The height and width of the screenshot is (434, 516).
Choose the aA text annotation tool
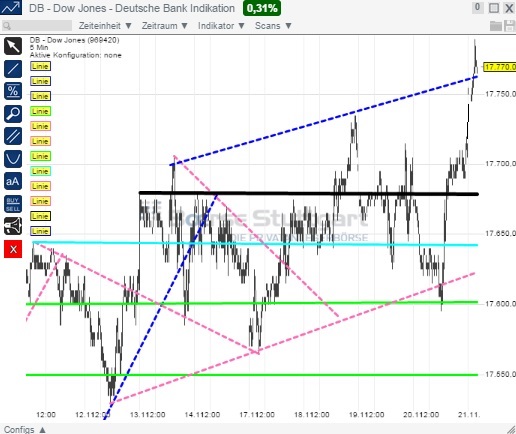13,181
